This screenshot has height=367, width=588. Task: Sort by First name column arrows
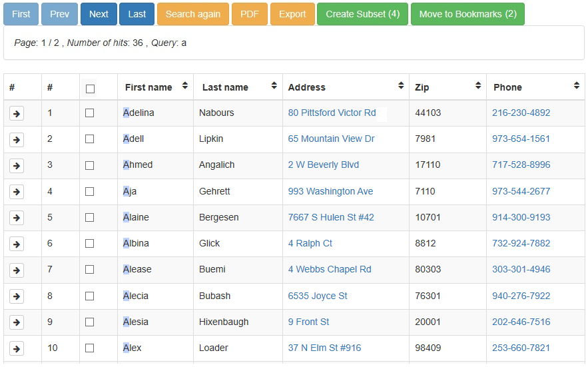185,85
